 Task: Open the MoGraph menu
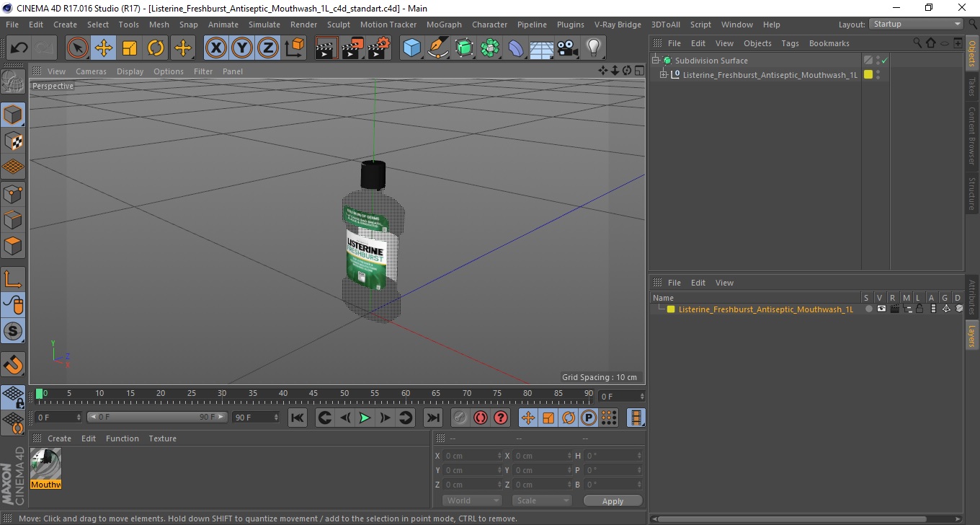click(444, 25)
